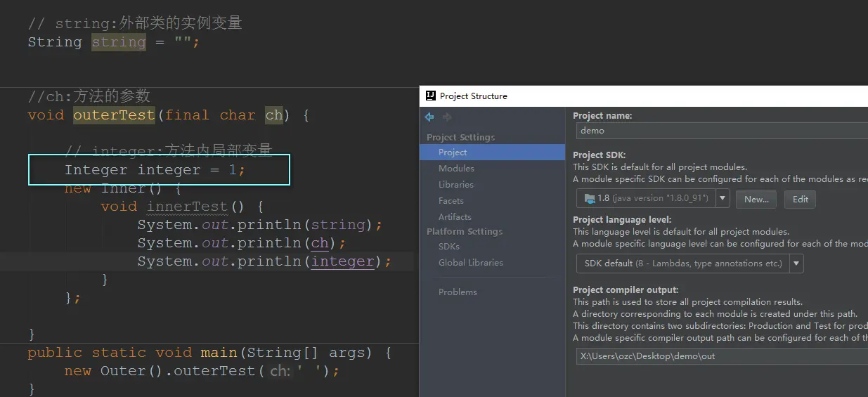Screen dimensions: 868x397
Task: Show the Problems list
Action: coord(458,292)
